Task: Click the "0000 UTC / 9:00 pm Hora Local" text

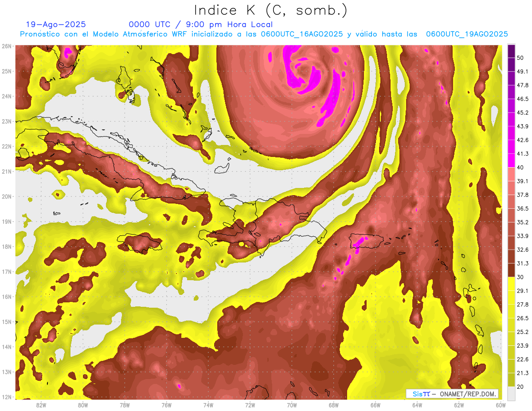Action: [200, 24]
